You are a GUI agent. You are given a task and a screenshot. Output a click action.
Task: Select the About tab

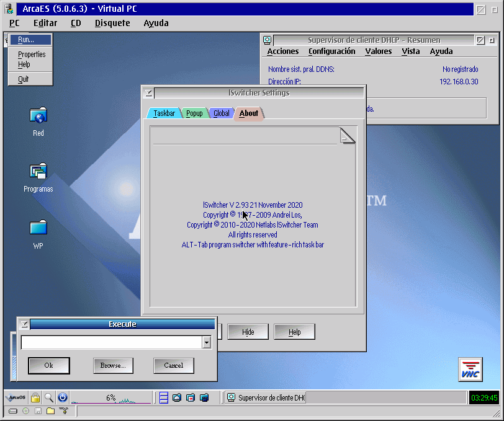pos(249,113)
